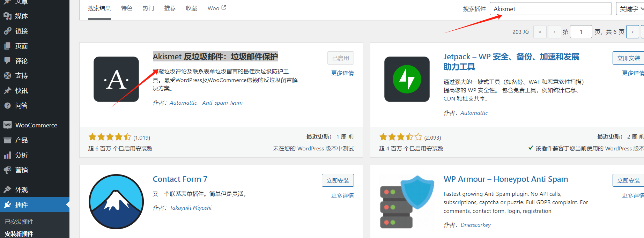Viewport: 644px width, 238px height.
Task: Click the 203 项 results count text
Action: pos(520,32)
